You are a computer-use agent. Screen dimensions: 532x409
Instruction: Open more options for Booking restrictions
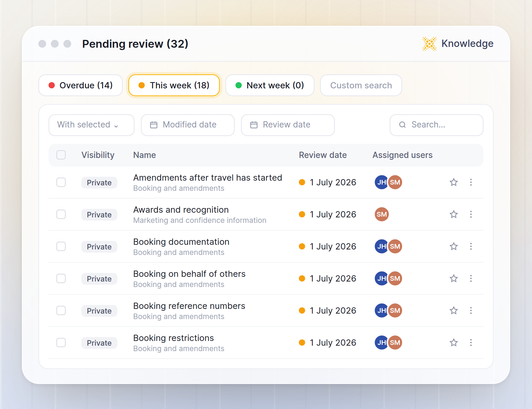[471, 343]
